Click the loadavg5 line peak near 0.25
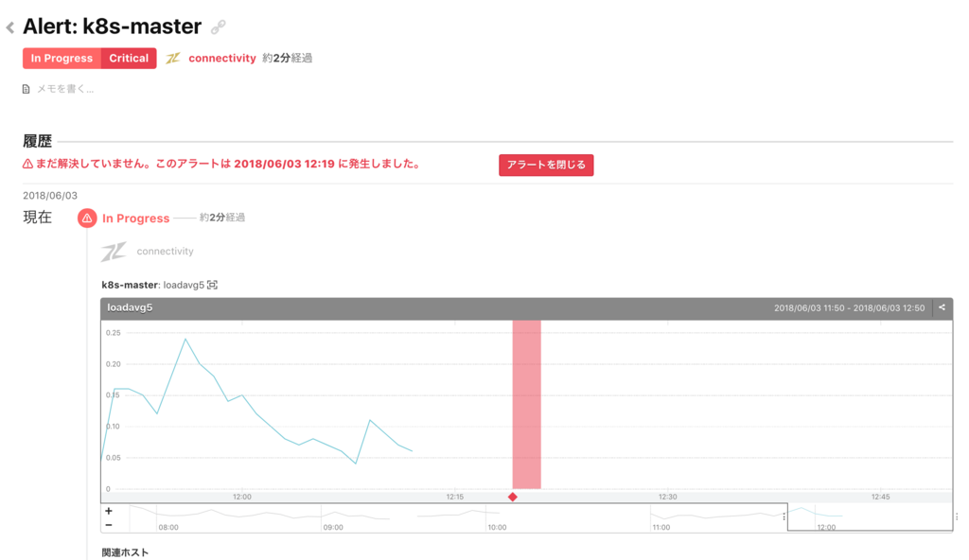 point(185,339)
